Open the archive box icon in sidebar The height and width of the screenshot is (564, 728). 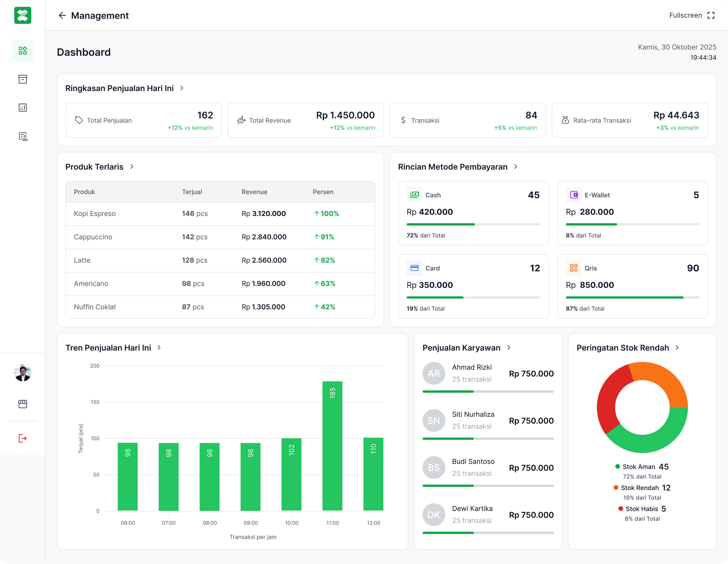pos(23,79)
